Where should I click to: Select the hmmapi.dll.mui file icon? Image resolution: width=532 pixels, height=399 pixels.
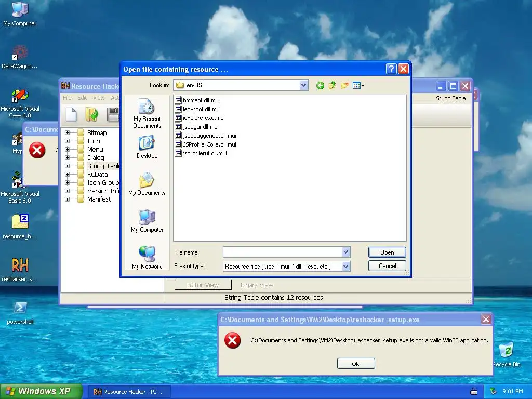pos(178,100)
